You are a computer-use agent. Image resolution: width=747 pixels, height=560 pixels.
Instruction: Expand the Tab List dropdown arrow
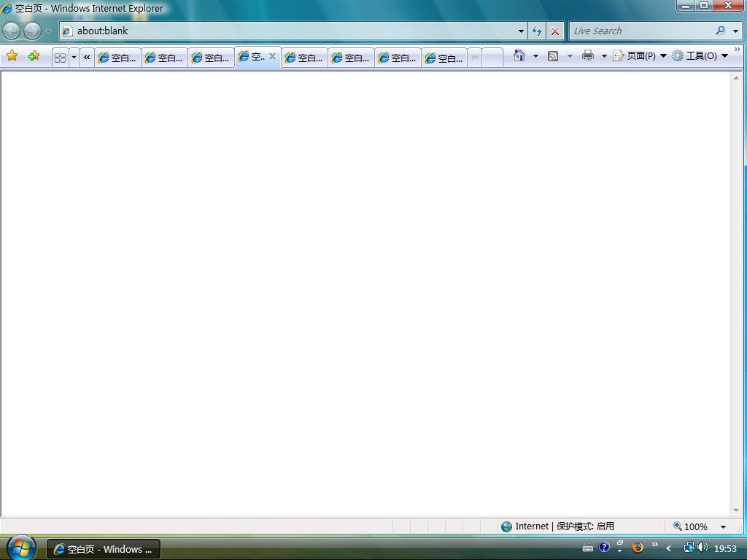coord(74,57)
